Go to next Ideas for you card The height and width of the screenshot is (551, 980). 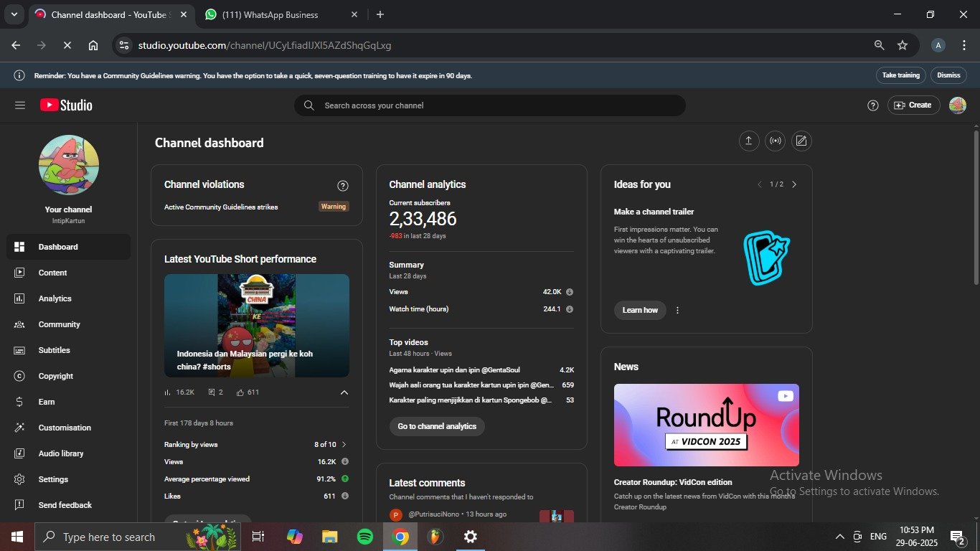(794, 184)
